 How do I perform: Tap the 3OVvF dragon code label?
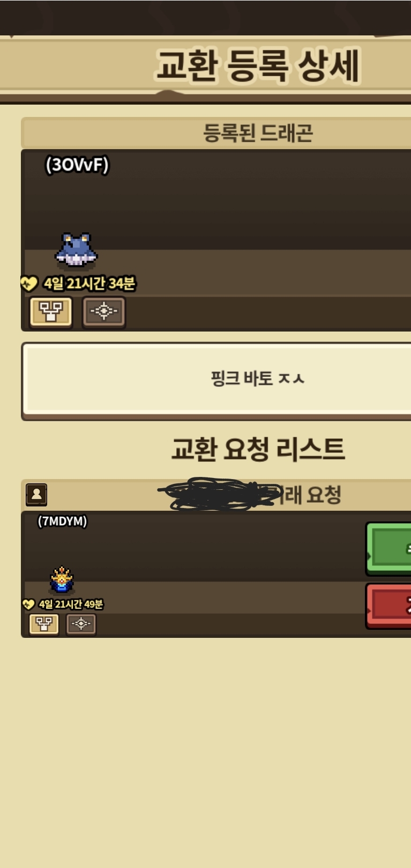pyautogui.click(x=77, y=165)
